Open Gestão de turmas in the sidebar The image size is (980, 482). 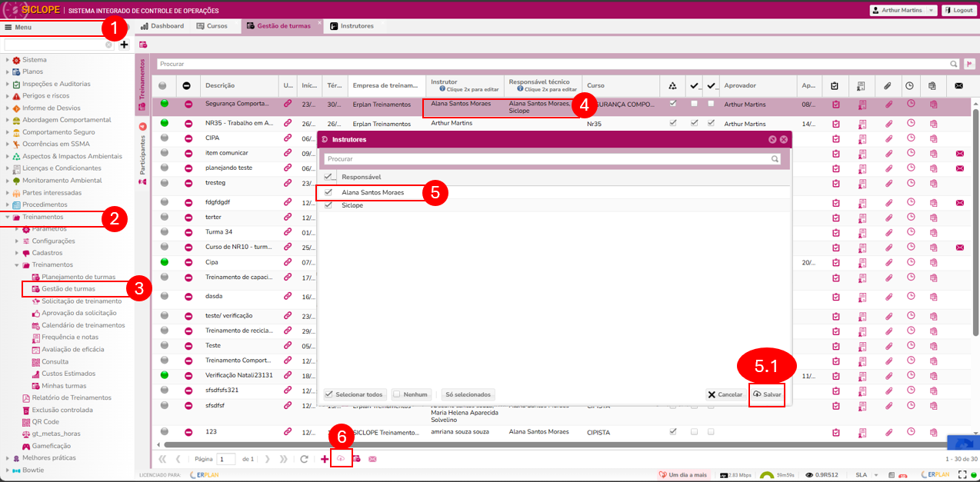click(68, 289)
